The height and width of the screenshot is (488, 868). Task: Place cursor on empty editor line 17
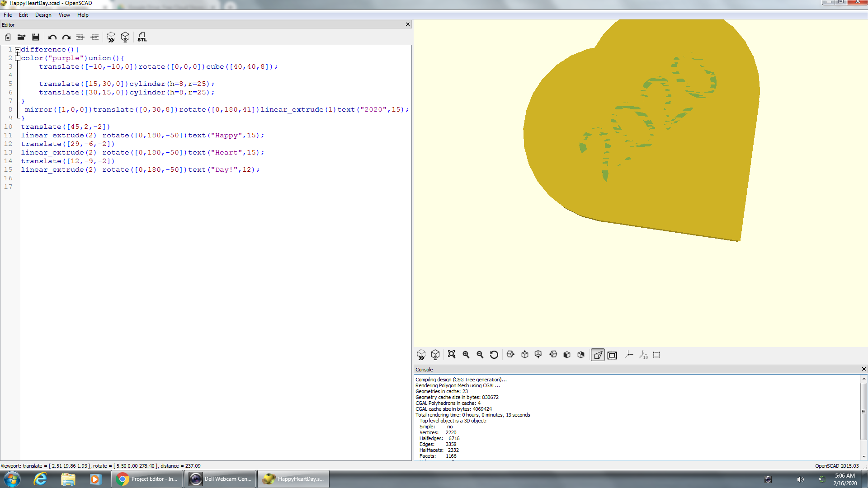(x=215, y=187)
